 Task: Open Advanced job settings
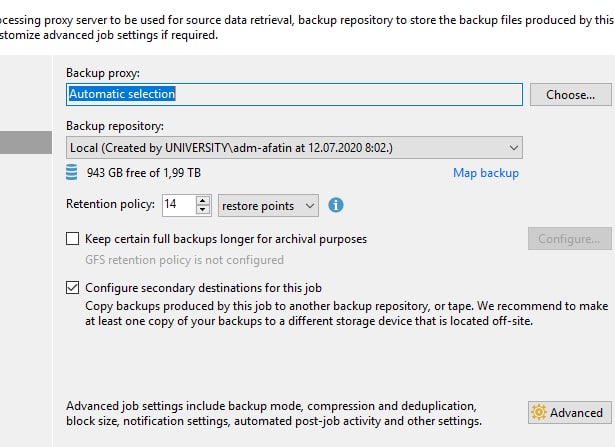click(x=570, y=412)
